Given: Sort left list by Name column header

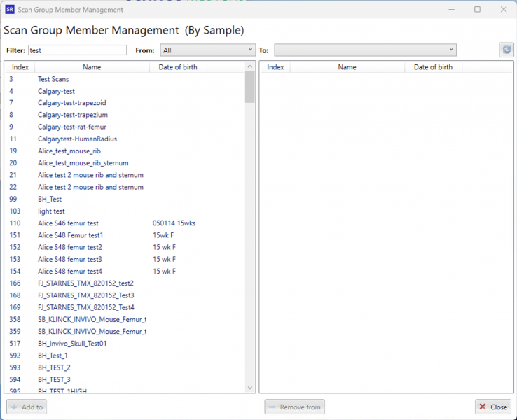Looking at the screenshot, I should (x=92, y=67).
